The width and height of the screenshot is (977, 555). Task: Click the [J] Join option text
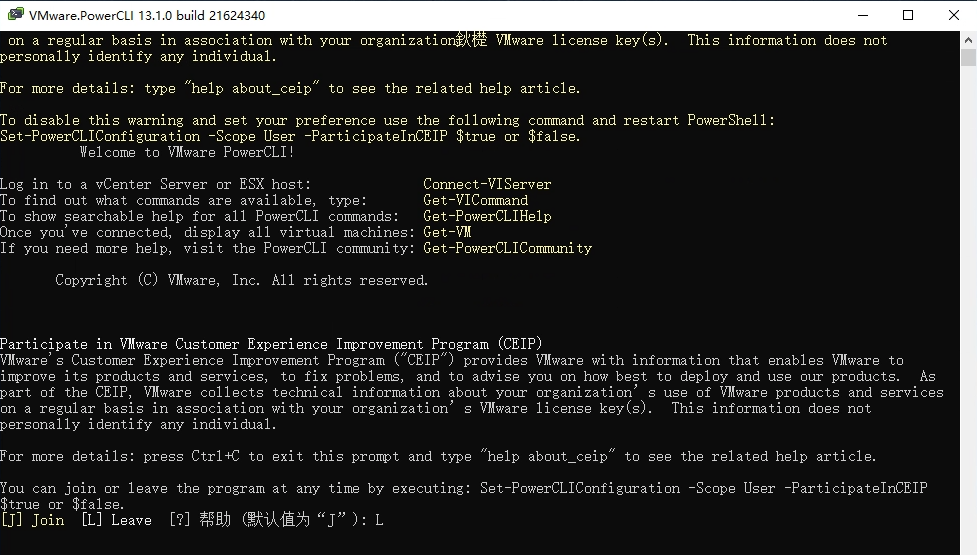point(32,520)
